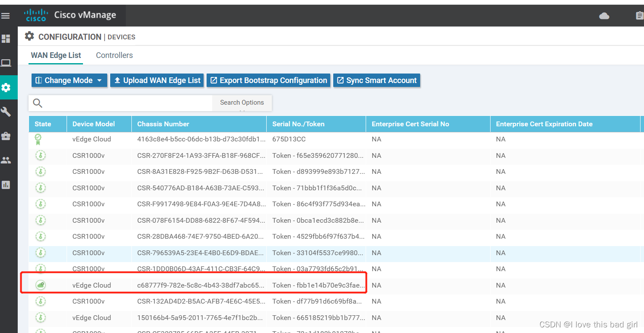644x333 pixels.
Task: Select chassis CSR-28DBA468-74E7 cell
Action: (x=199, y=237)
